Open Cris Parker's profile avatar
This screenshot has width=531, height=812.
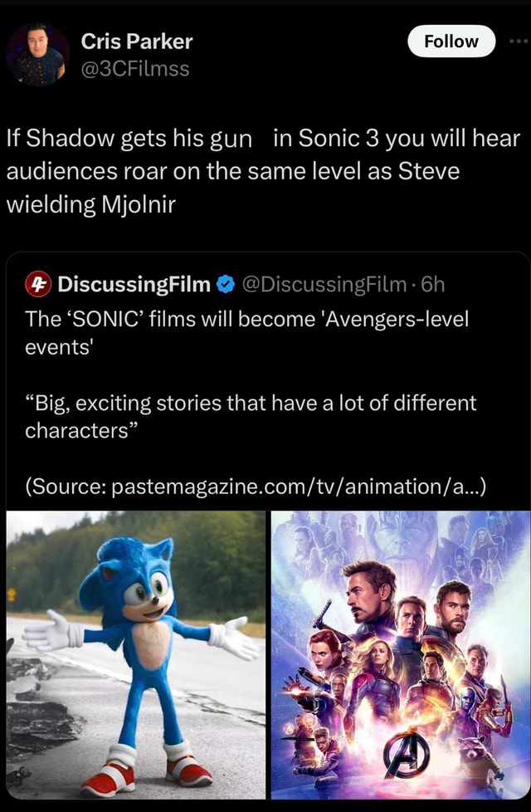[37, 54]
